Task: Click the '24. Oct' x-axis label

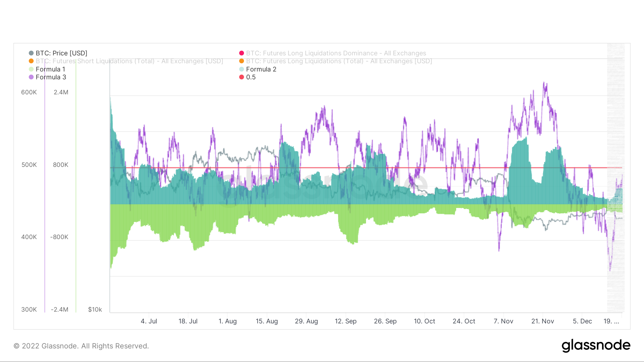Action: coord(464,321)
